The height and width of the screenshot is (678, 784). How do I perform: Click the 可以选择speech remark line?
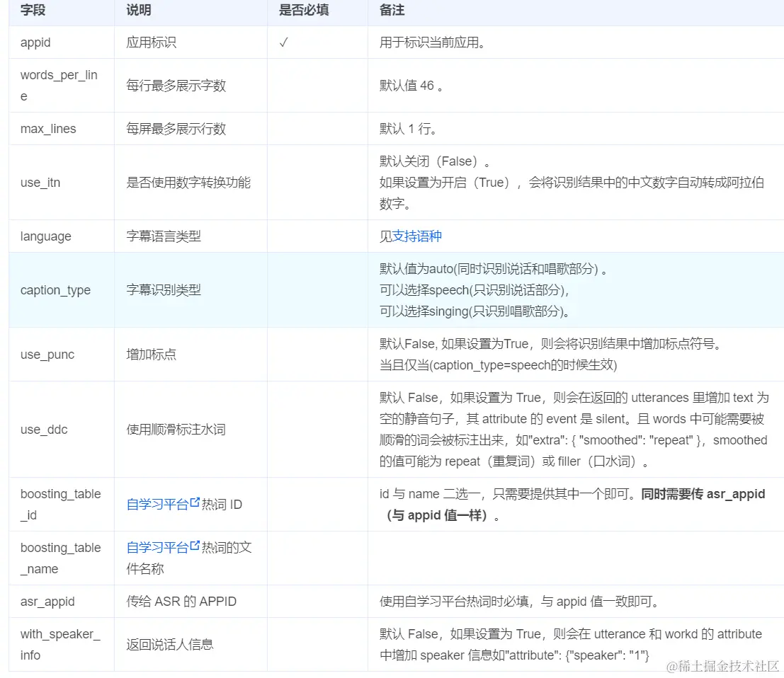pyautogui.click(x=474, y=290)
